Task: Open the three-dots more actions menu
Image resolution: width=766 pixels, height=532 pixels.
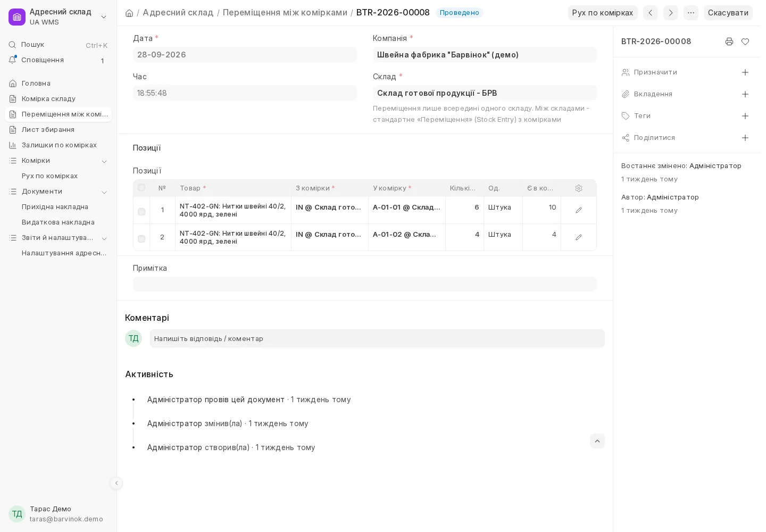Action: click(x=691, y=13)
